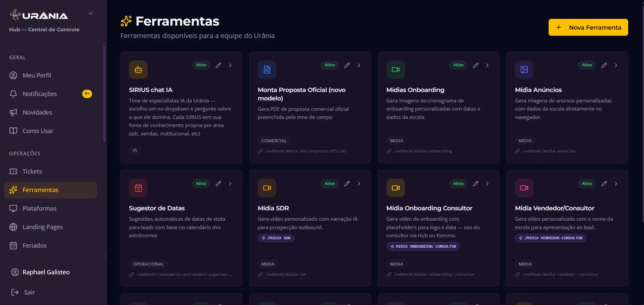Open Mídia SDR via chevron arrow
644x305 pixels.
[x=359, y=184]
